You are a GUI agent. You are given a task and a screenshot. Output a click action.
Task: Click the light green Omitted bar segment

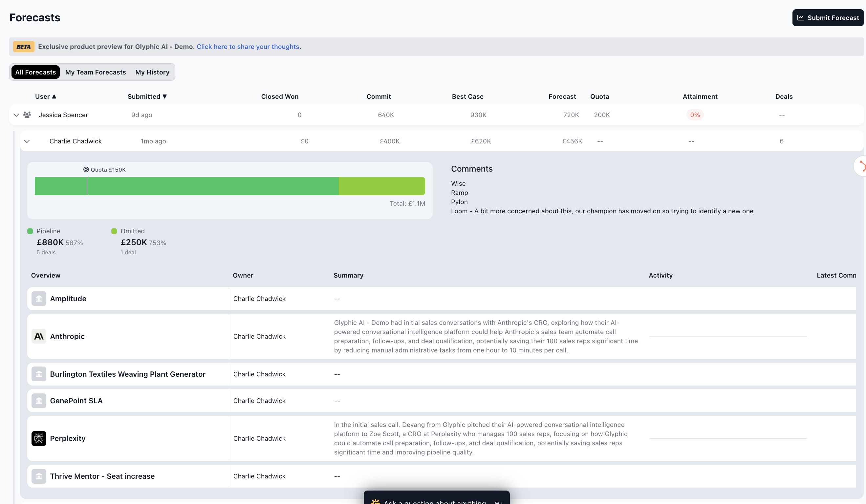(382, 186)
